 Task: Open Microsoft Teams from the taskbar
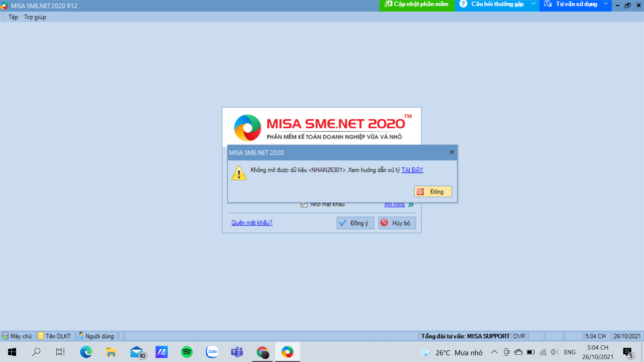coord(237,352)
